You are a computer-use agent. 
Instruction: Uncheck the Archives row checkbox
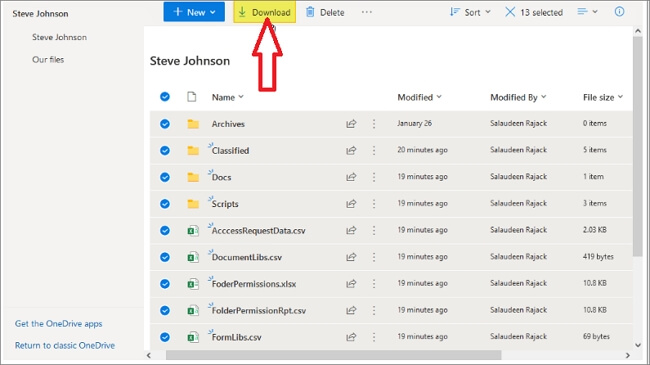(x=165, y=124)
